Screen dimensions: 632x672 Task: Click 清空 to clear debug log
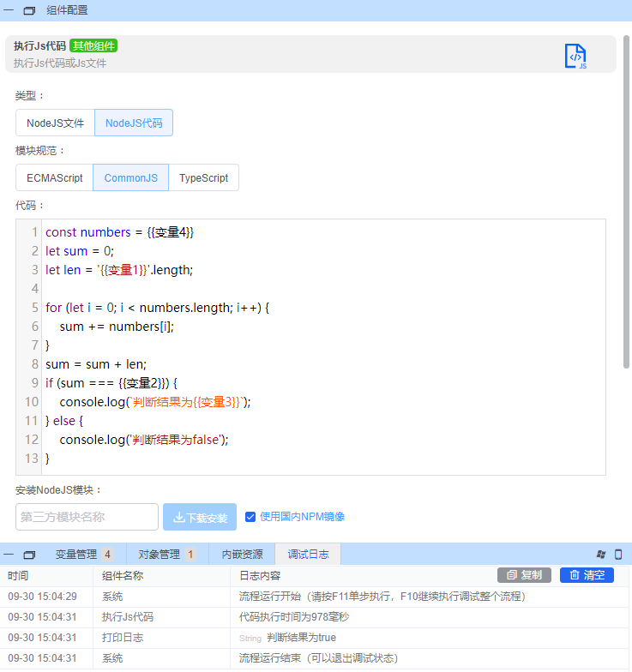tap(587, 575)
